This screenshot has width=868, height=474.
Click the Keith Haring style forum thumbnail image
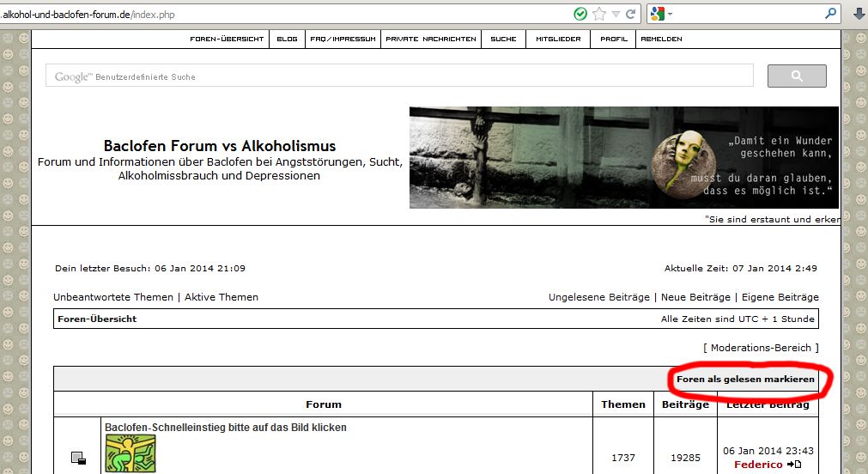click(x=131, y=453)
